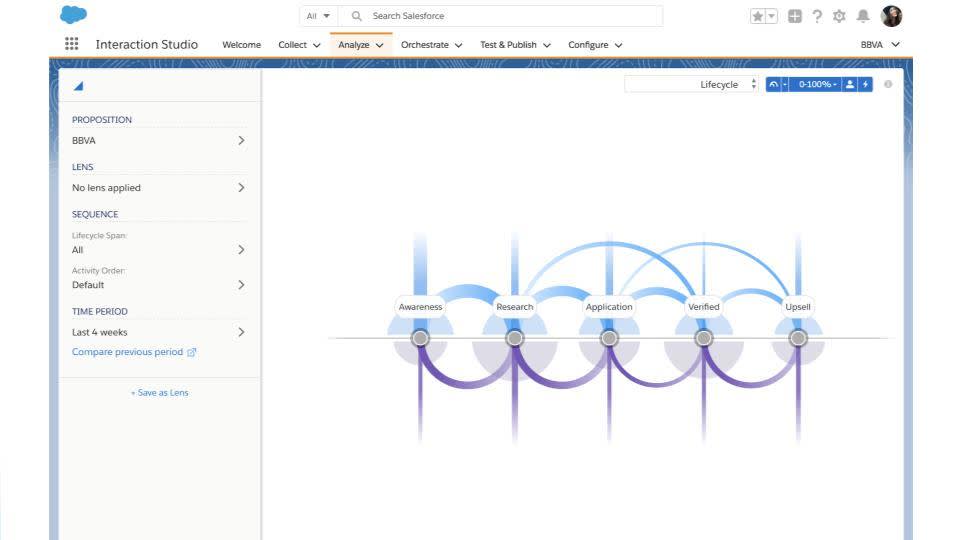
Task: Click the Last 4 weeks value
Action: pos(100,332)
